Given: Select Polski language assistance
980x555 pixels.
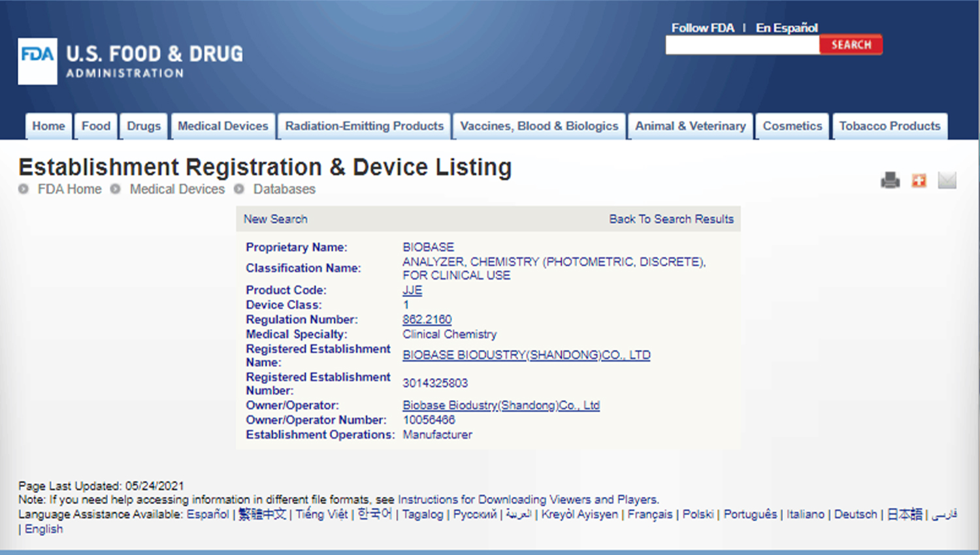Looking at the screenshot, I should click(698, 515).
